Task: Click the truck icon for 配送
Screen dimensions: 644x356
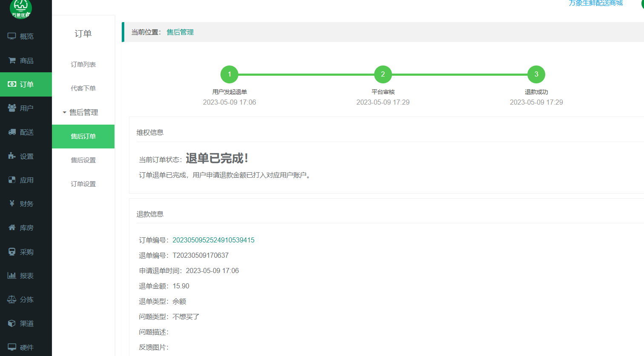Action: [x=12, y=132]
